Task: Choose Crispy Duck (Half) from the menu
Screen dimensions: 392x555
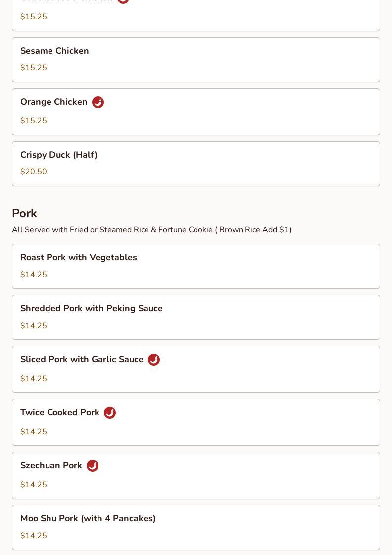Action: (x=59, y=155)
